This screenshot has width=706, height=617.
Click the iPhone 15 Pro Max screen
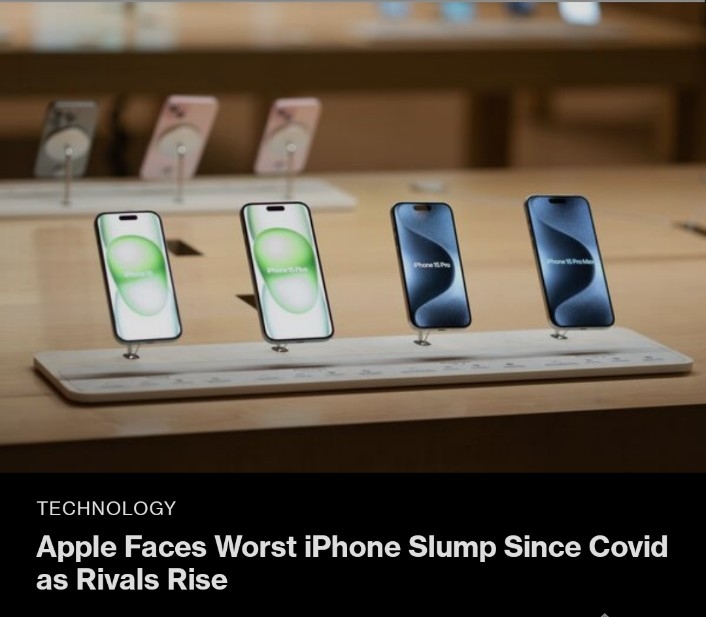click(569, 261)
